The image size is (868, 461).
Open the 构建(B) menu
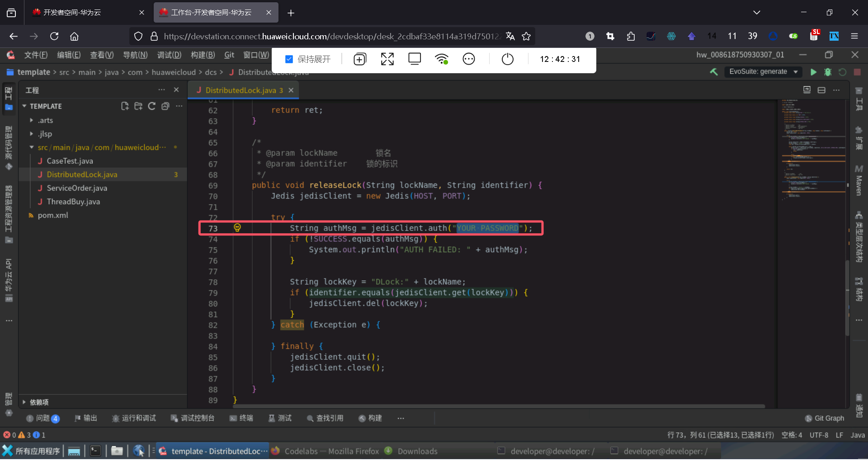[x=203, y=55]
